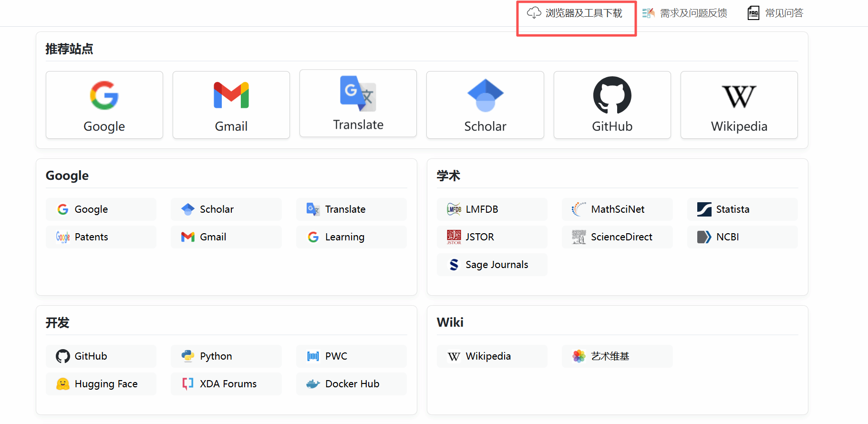The width and height of the screenshot is (868, 424).
Task: Click the GitHub octocat icon in 开发
Action: click(x=63, y=356)
